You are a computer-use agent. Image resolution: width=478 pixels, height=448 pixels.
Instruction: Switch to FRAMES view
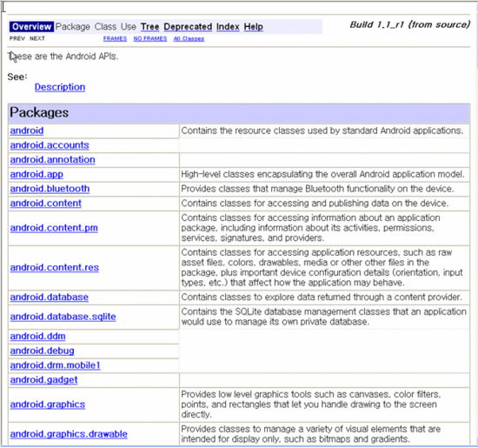(x=115, y=39)
